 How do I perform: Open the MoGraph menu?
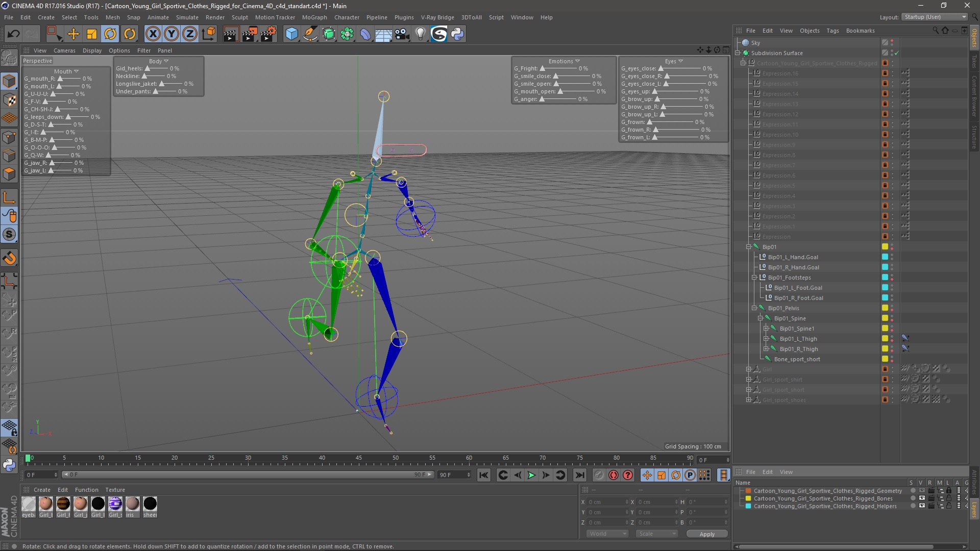(314, 17)
